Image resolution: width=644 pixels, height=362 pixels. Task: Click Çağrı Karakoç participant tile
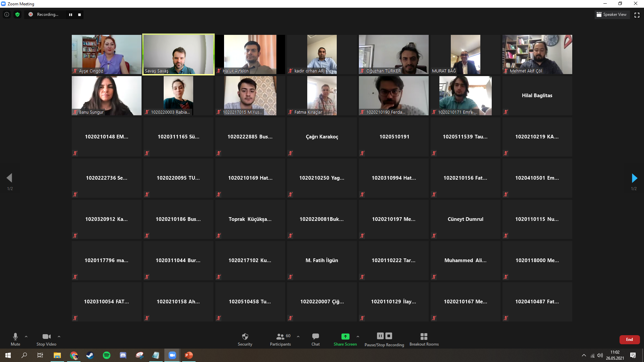pyautogui.click(x=322, y=137)
